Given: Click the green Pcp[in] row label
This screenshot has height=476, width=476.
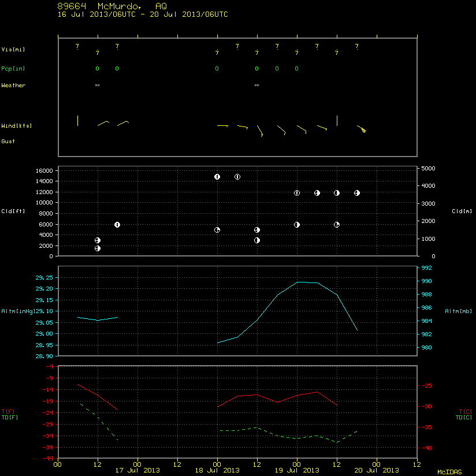Looking at the screenshot, I should [x=13, y=69].
